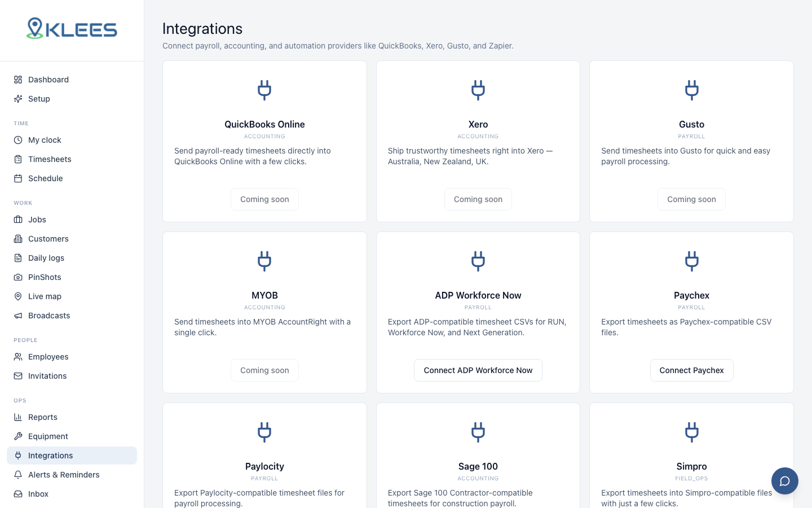Click the Setup sparkle icon
The image size is (812, 508).
tap(18, 99)
